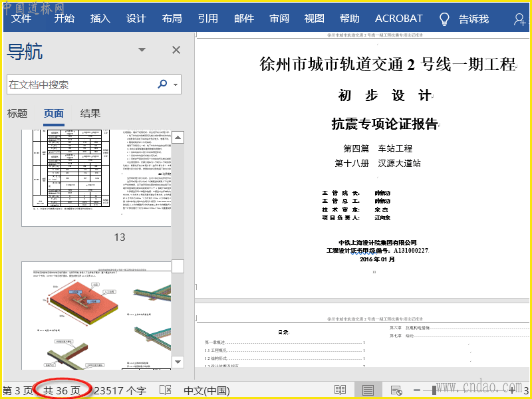Open the 视图 ribbon tab
The height and width of the screenshot is (399, 532).
(x=314, y=19)
